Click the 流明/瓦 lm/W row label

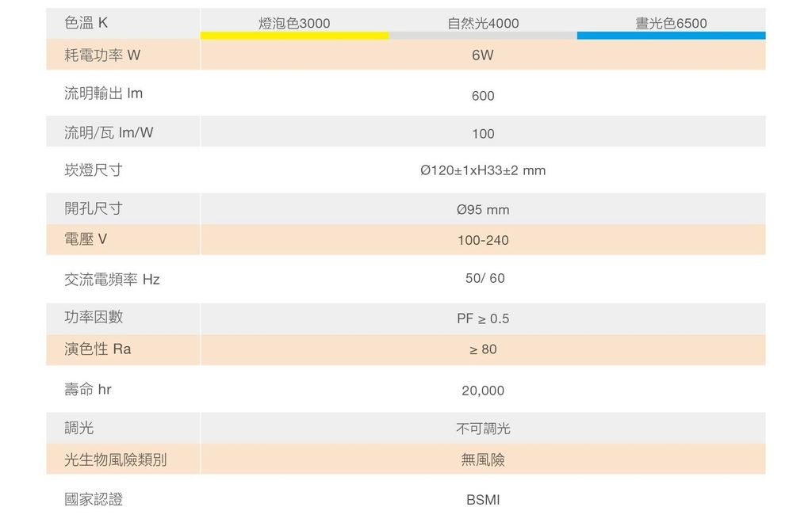click(109, 132)
